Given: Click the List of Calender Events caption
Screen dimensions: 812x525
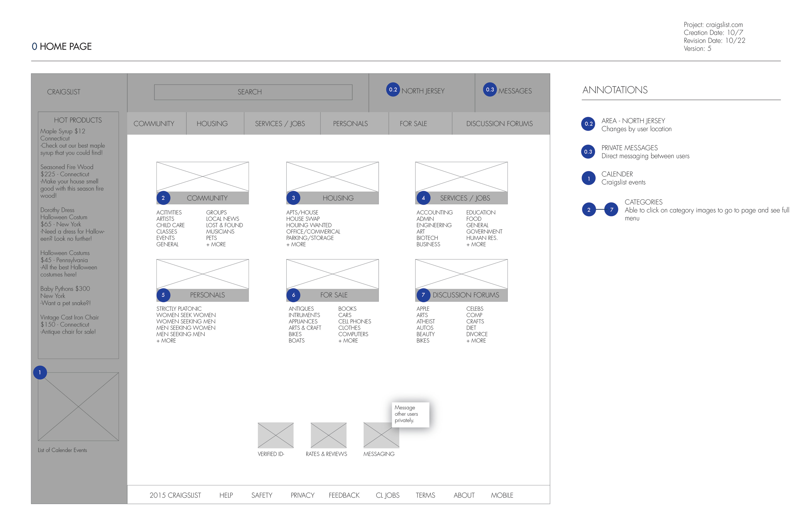Looking at the screenshot, I should pyautogui.click(x=62, y=450).
